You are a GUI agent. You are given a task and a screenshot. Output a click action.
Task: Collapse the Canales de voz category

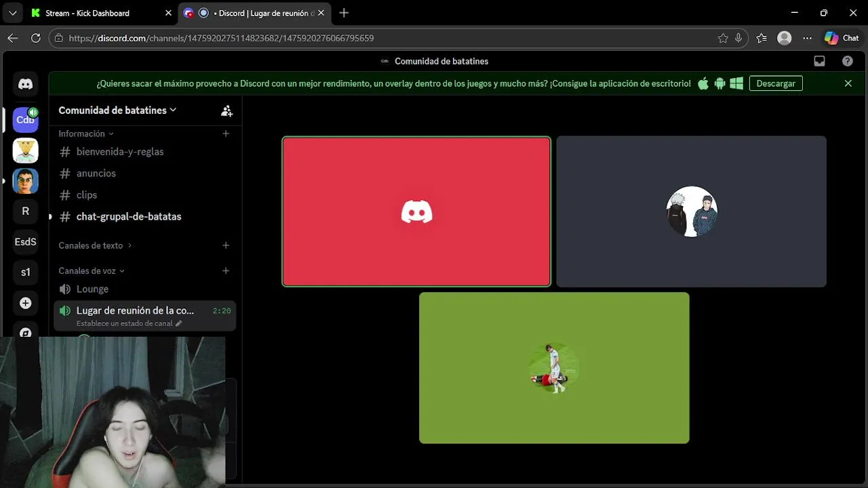(92, 270)
